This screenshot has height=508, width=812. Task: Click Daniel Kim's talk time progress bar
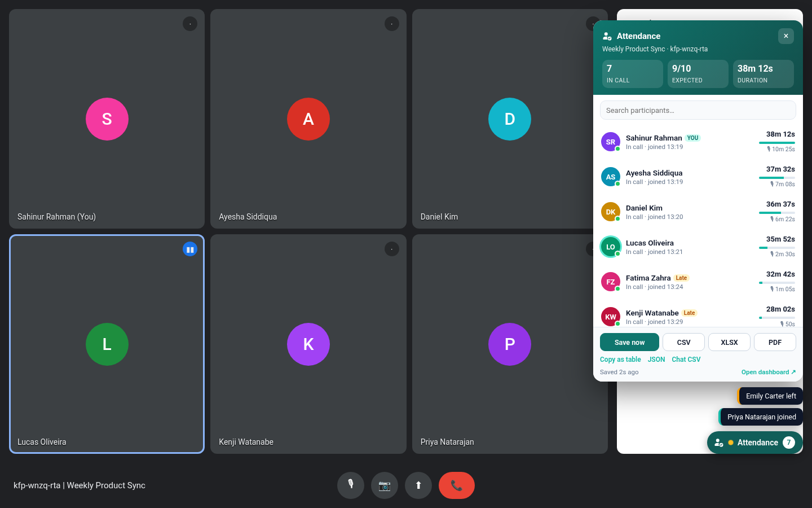[777, 213]
